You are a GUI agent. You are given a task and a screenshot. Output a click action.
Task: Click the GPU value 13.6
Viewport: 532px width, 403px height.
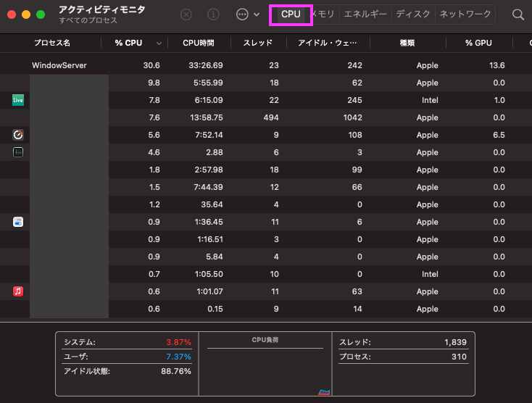click(497, 65)
